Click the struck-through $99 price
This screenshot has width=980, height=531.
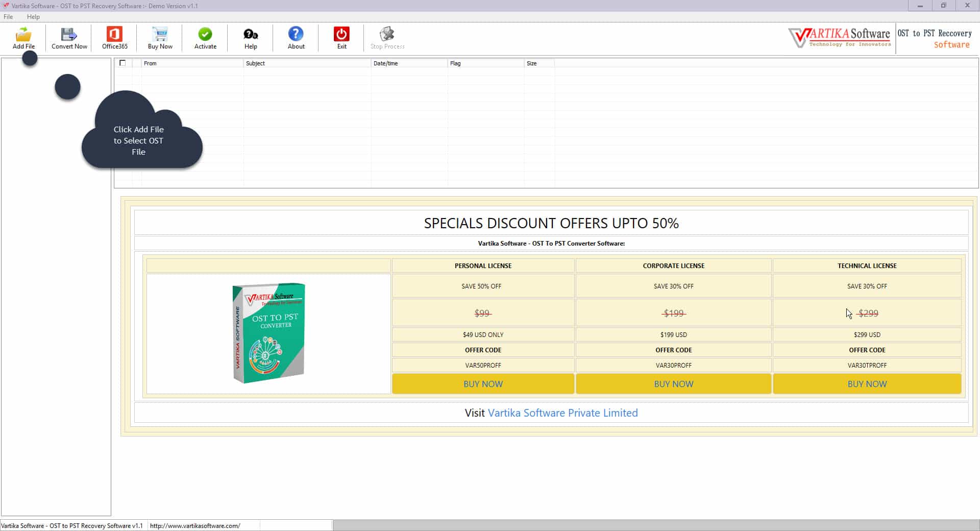tap(482, 313)
